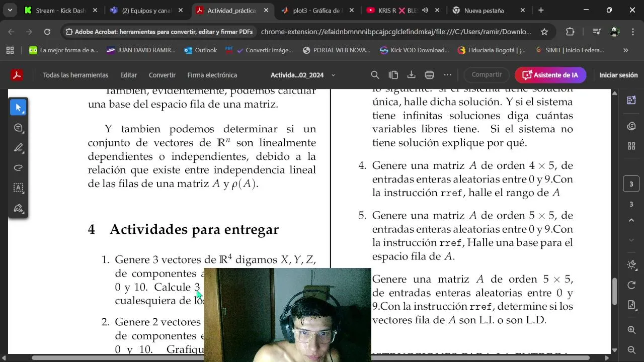
Task: Close the Actividad_práctica tab
Action: [265, 10]
